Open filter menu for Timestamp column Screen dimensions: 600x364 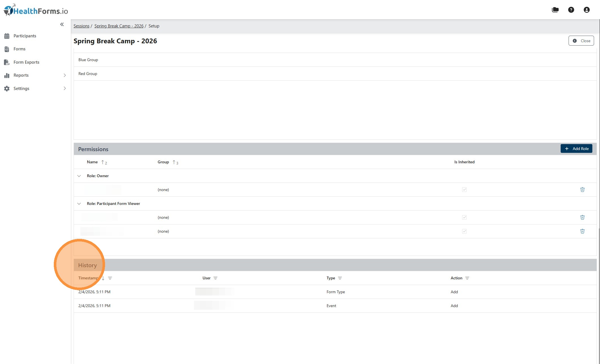click(110, 278)
